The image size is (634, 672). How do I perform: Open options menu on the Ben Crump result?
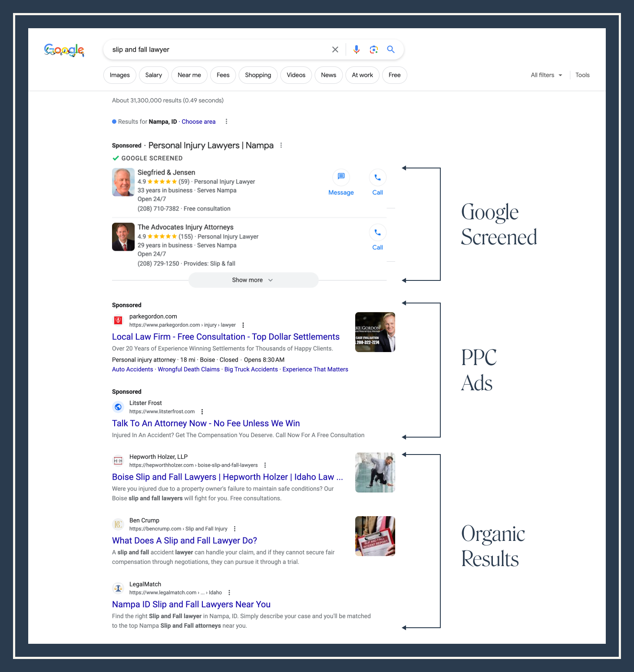[234, 528]
